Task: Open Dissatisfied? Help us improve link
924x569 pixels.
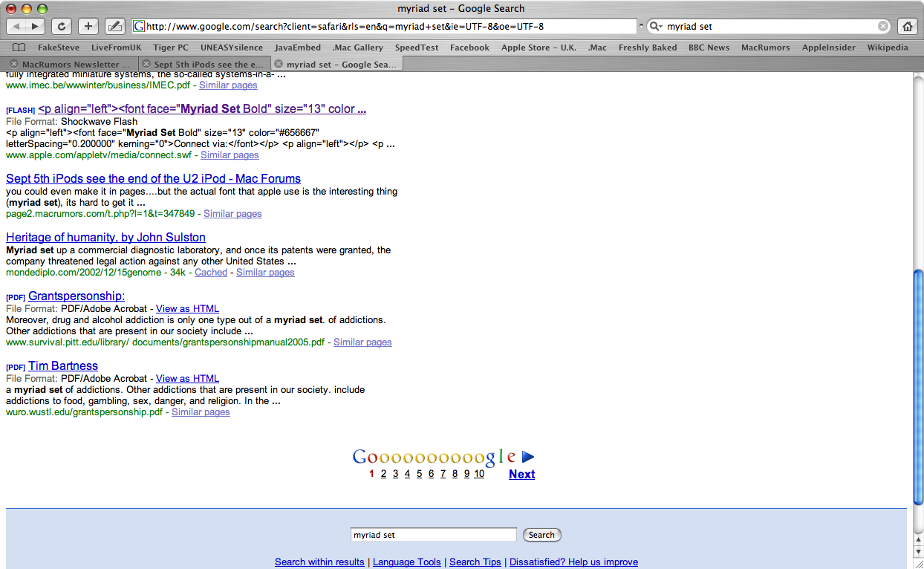Action: tap(573, 562)
